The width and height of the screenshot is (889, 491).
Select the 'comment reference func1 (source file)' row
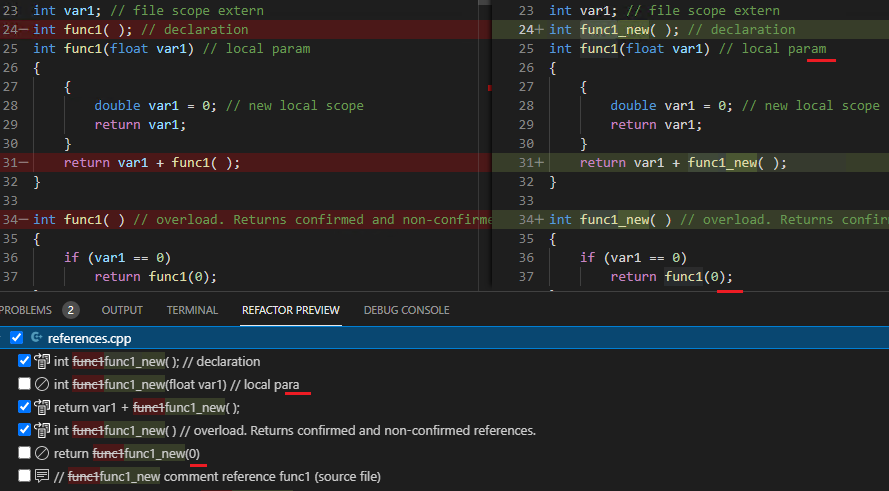(444, 476)
